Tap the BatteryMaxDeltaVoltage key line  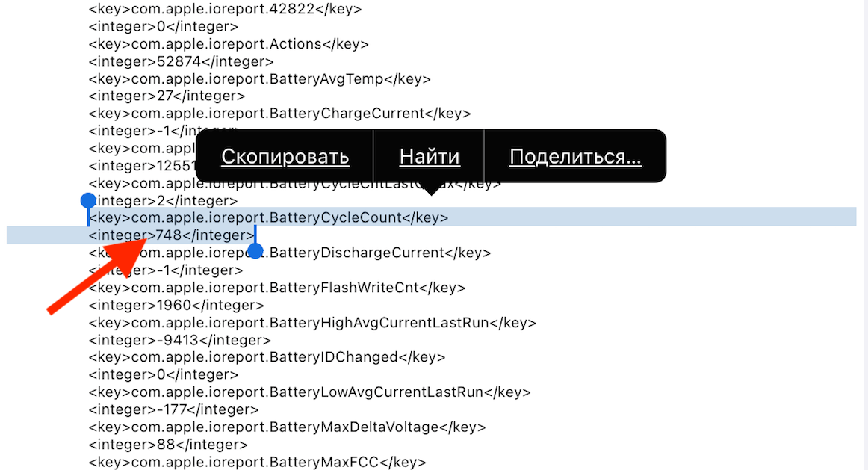(287, 427)
